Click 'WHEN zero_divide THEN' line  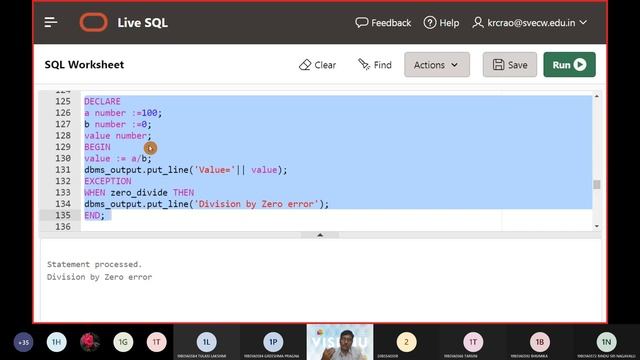(139, 192)
